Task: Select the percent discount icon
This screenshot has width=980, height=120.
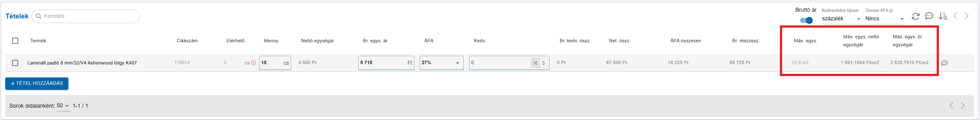Action: coord(535,63)
